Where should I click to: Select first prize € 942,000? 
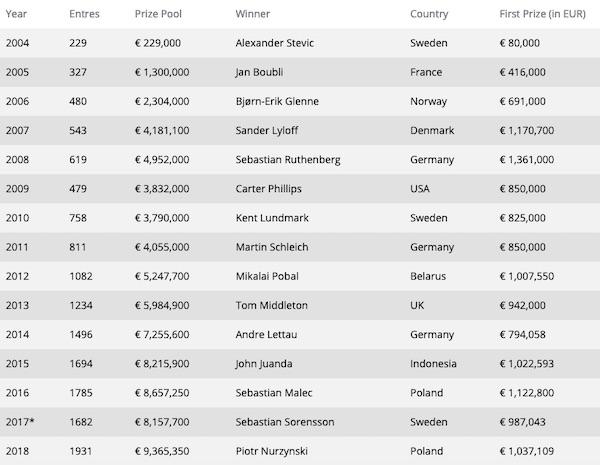pos(522,305)
